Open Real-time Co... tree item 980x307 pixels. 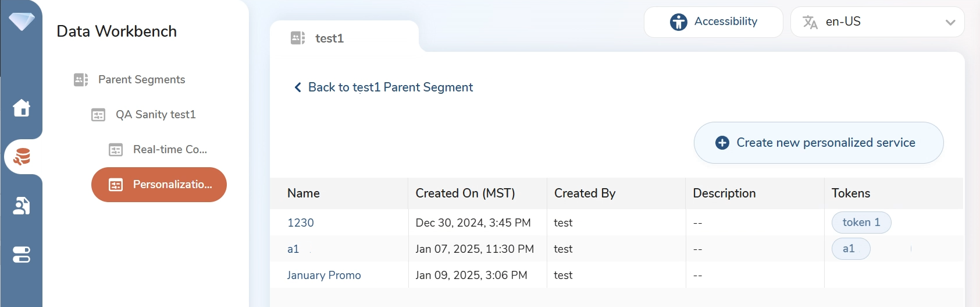[170, 150]
